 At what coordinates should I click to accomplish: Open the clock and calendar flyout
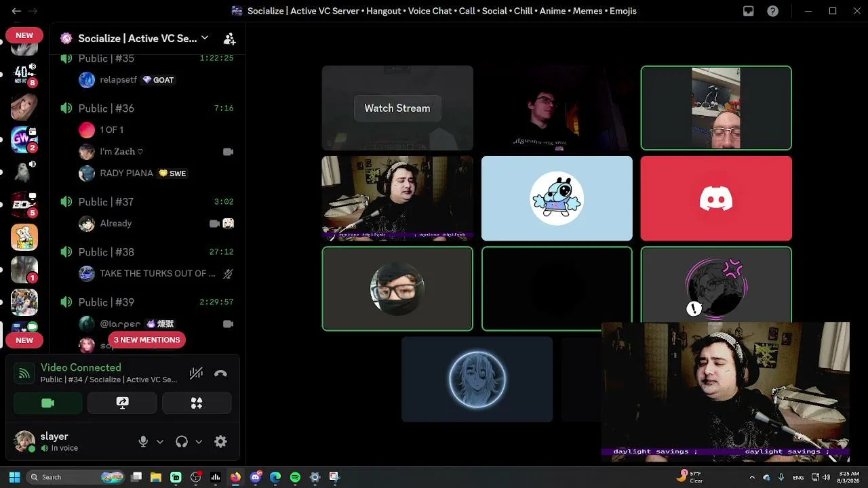(x=848, y=477)
